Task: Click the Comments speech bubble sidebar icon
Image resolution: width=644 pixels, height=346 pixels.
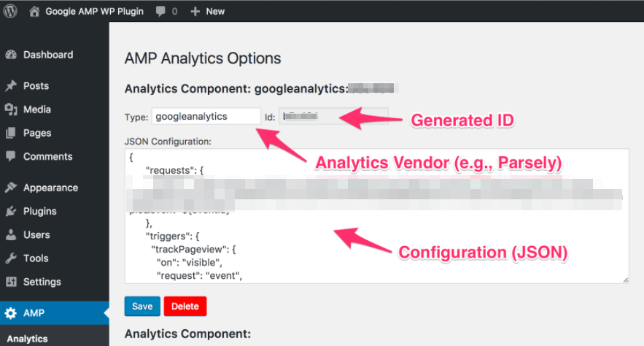Action: pos(11,156)
